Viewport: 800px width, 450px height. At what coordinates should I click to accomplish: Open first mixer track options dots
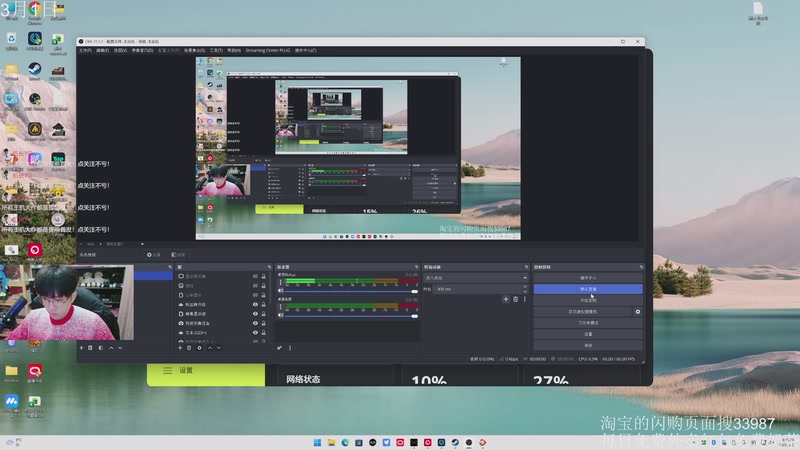click(x=280, y=282)
